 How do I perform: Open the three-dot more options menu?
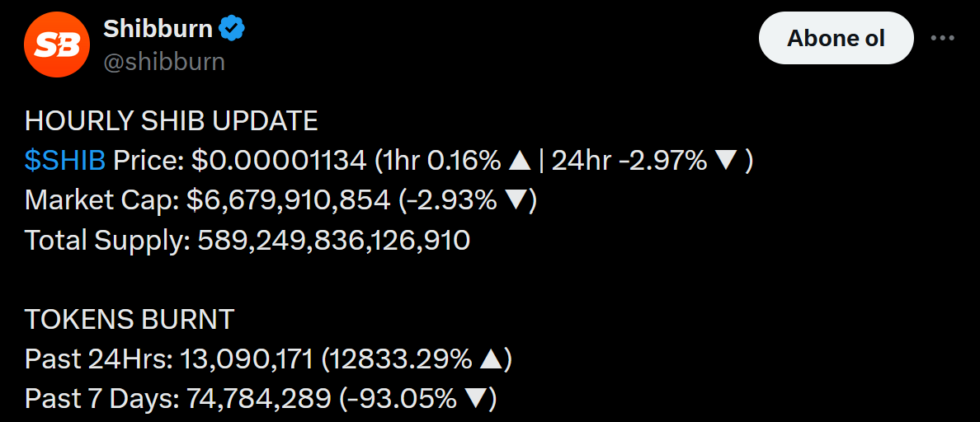pos(943,38)
